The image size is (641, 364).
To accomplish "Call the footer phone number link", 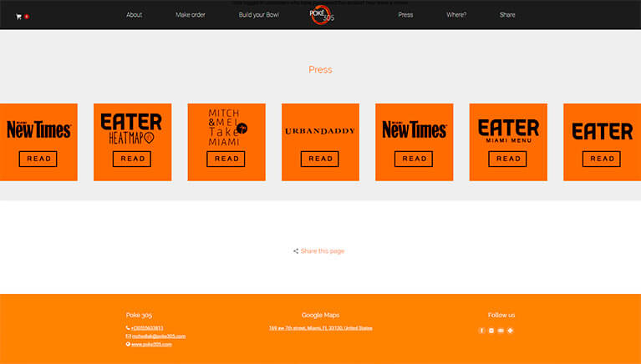I will [147, 328].
